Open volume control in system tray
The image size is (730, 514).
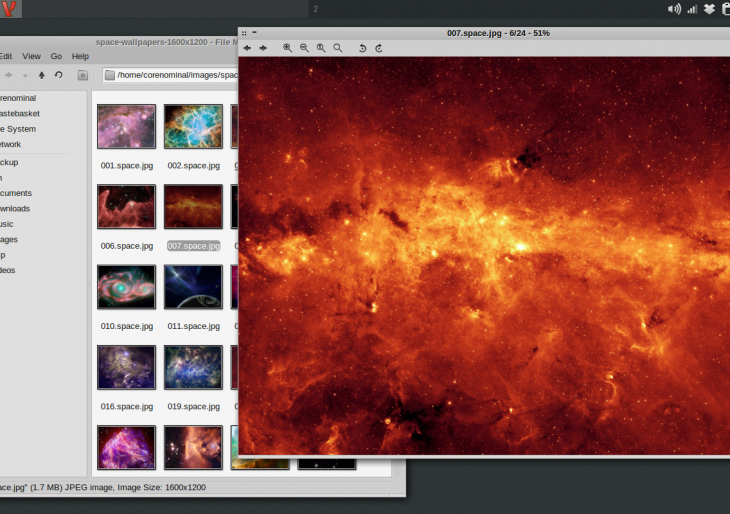point(674,9)
